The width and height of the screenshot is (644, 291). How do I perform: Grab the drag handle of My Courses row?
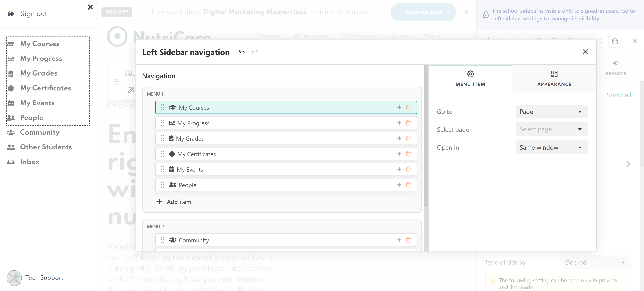tap(162, 107)
